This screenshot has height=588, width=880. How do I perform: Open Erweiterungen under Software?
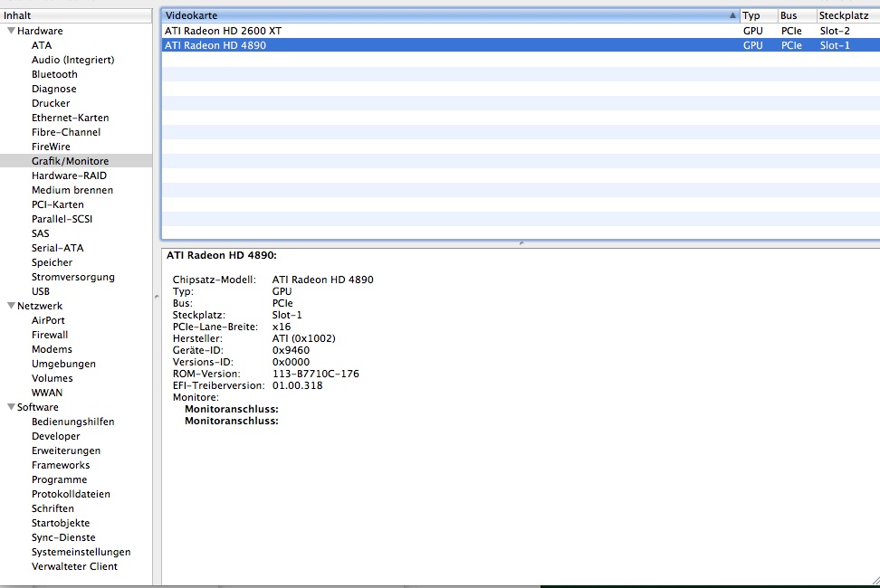(66, 450)
